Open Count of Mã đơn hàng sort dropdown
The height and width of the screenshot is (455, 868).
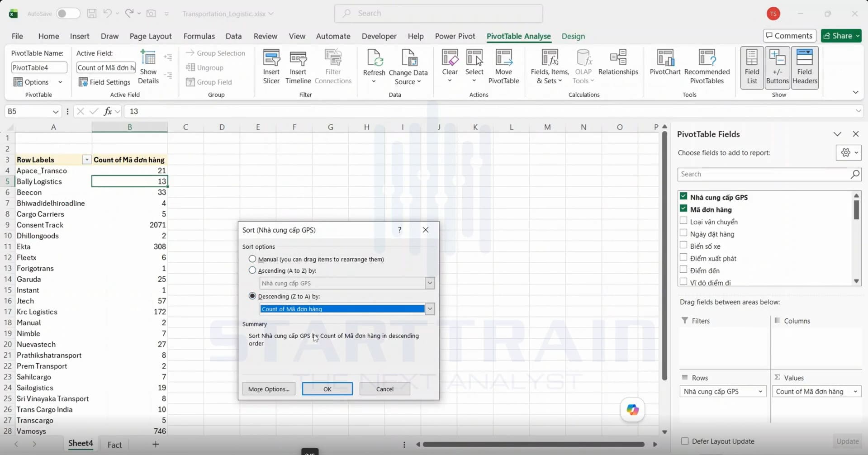pos(430,309)
